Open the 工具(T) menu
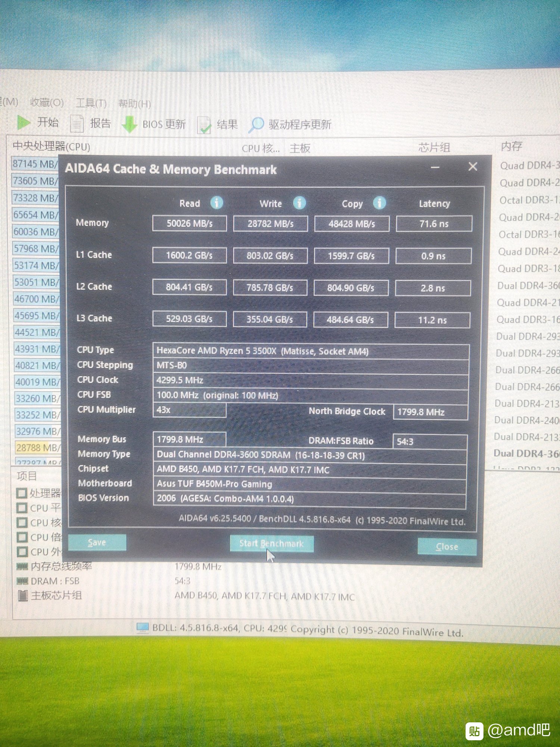 point(91,103)
